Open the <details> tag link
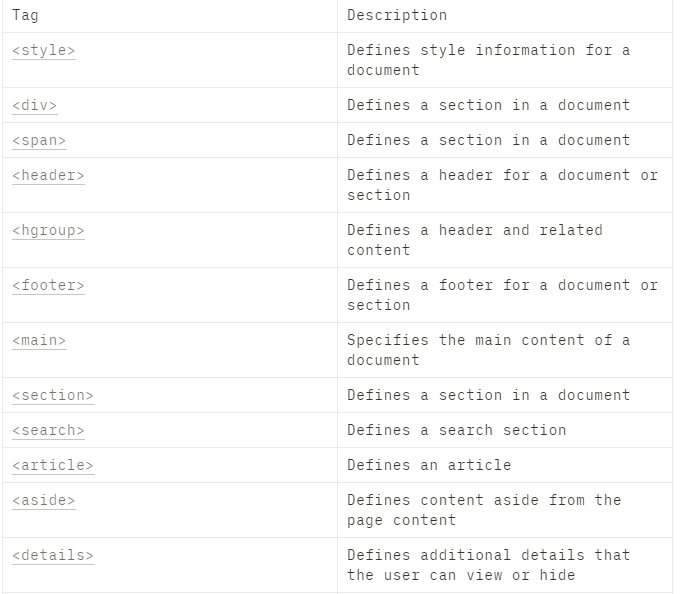 pyautogui.click(x=52, y=556)
